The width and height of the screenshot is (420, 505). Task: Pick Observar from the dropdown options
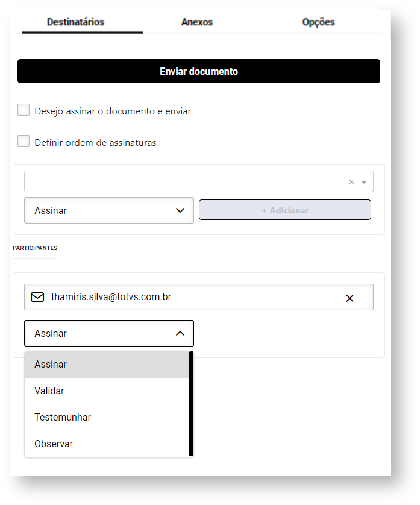click(x=54, y=444)
